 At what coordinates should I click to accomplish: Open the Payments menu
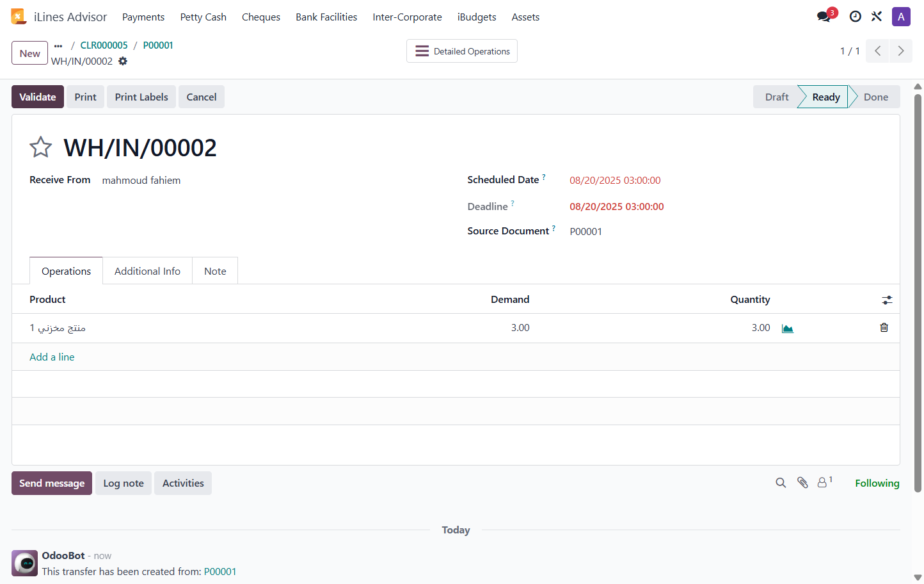pos(143,17)
